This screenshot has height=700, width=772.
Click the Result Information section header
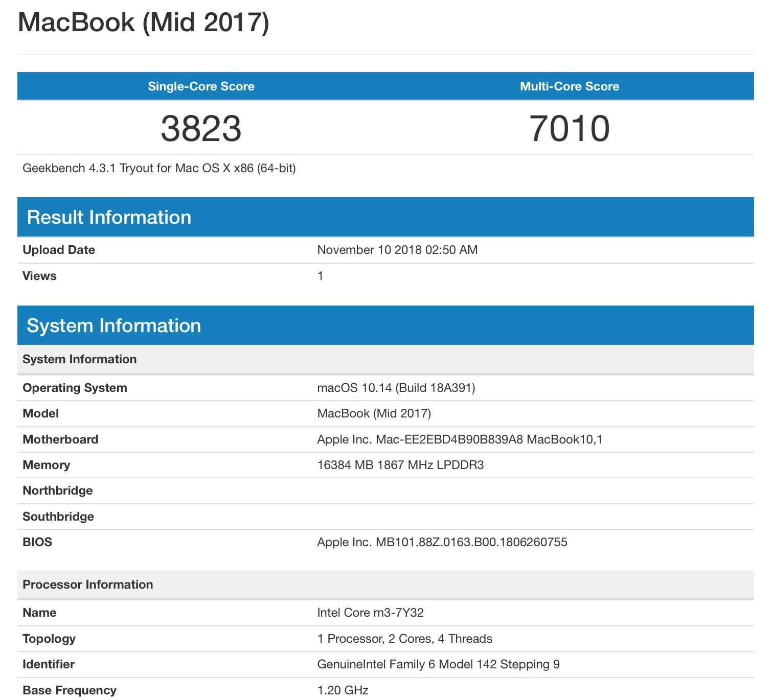[385, 217]
